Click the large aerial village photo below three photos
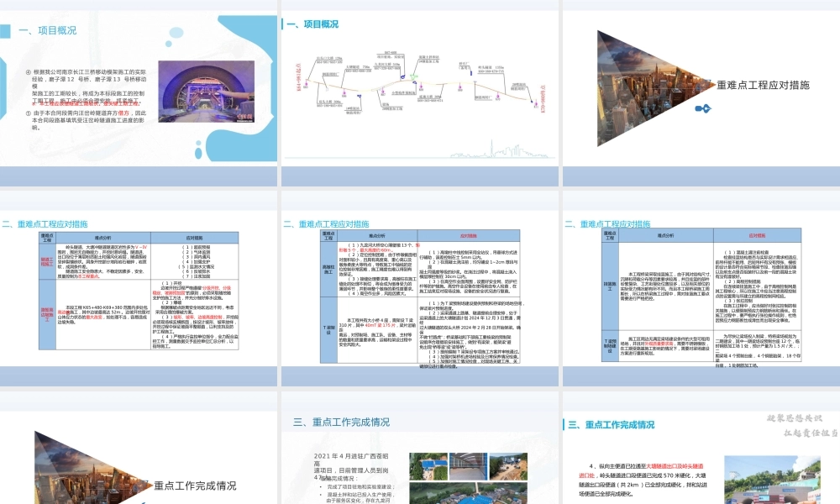The width and height of the screenshot is (840, 504). pyautogui.click(x=468, y=493)
